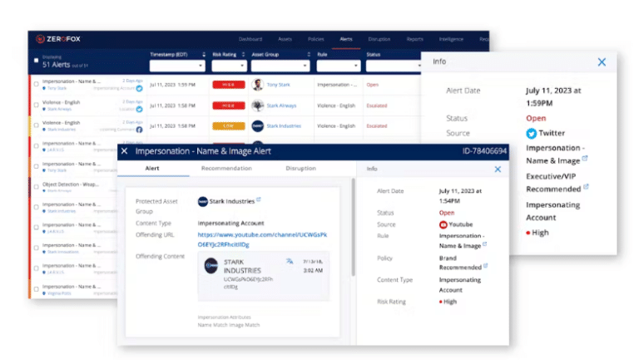Click translate icon in offending content card
The width and height of the screenshot is (639, 364).
[290, 261]
